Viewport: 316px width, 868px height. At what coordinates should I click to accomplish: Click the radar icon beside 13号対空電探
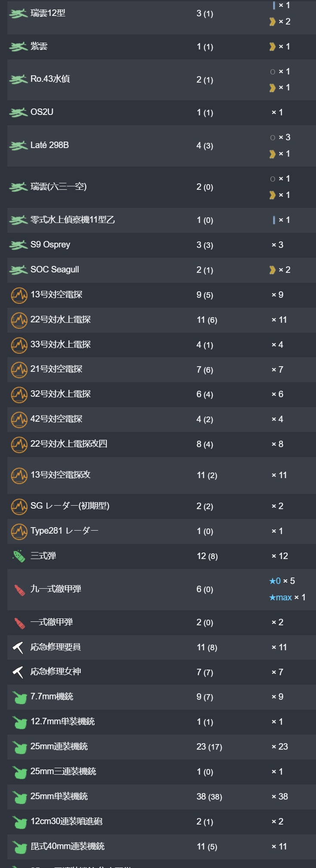pos(19,295)
